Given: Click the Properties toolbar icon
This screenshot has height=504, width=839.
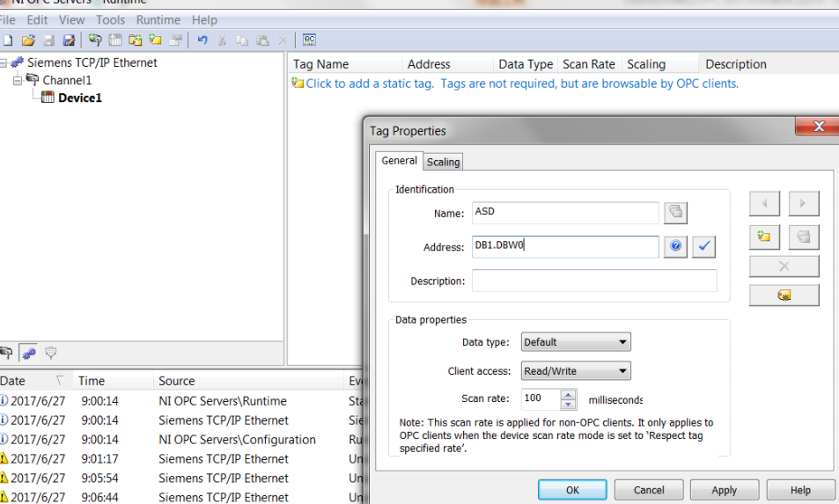Looking at the screenshot, I should pos(175,40).
